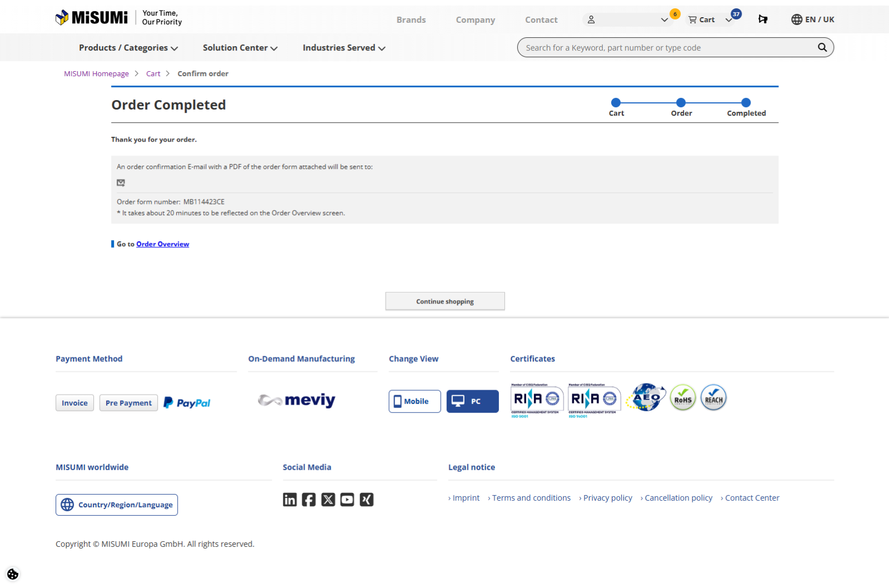Click the Continue shopping button
This screenshot has width=889, height=588.
click(x=445, y=301)
